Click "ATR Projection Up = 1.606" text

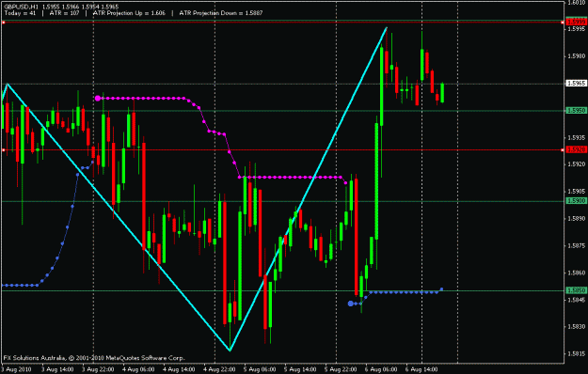(x=129, y=13)
